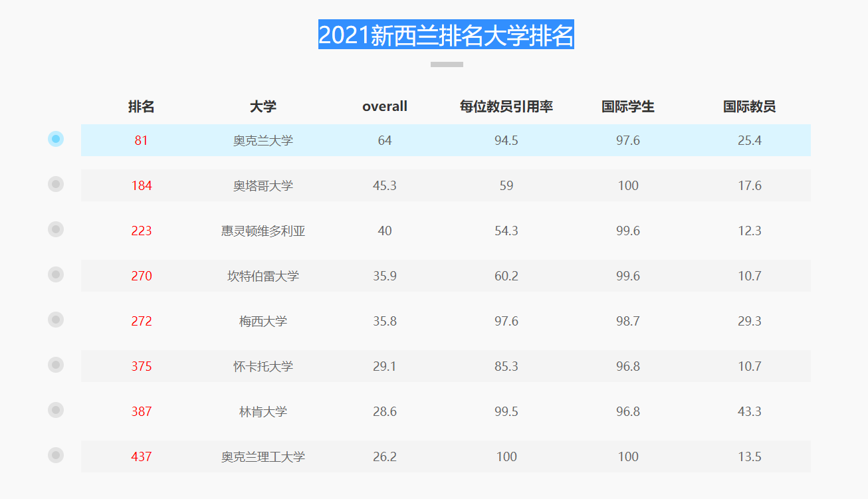Select the radio dot for 梅西大学 row
The height and width of the screenshot is (499, 868).
coord(56,320)
